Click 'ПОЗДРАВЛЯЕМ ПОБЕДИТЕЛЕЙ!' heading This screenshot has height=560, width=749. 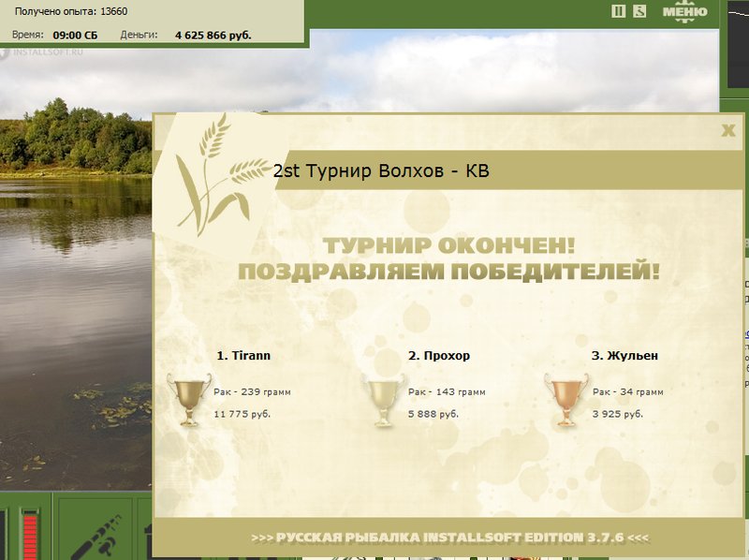tap(449, 272)
